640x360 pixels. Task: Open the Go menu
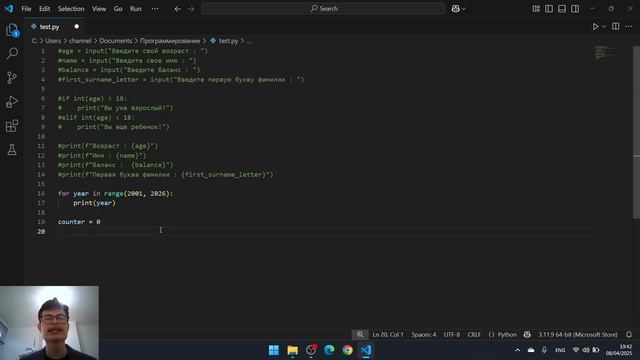click(x=118, y=9)
